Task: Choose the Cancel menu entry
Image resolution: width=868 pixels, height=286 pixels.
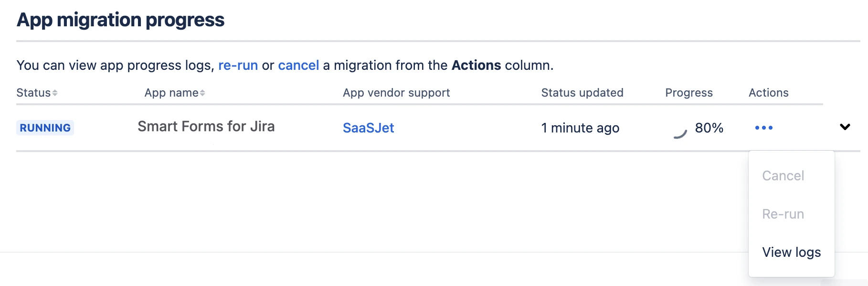Action: 783,176
